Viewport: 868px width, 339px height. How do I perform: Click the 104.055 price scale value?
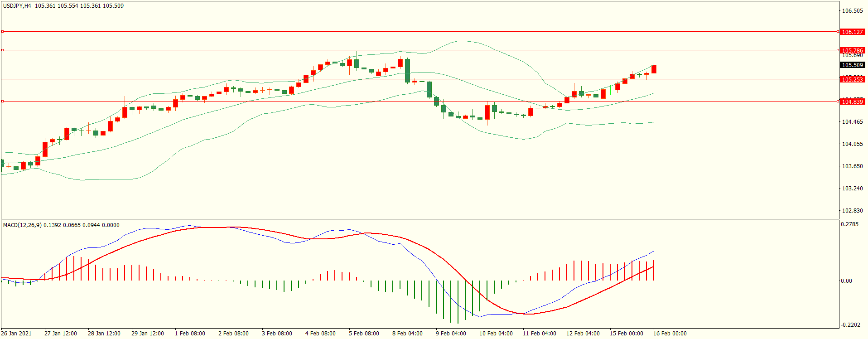point(852,144)
